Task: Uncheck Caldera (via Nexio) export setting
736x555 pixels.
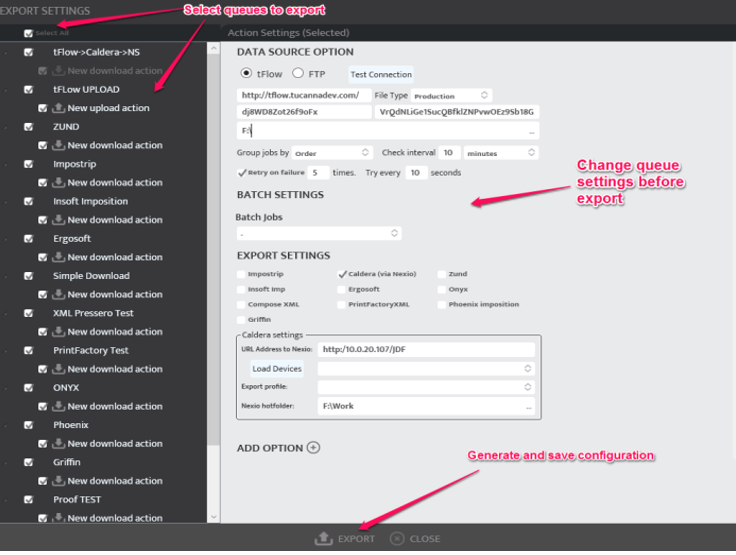Action: [x=342, y=274]
